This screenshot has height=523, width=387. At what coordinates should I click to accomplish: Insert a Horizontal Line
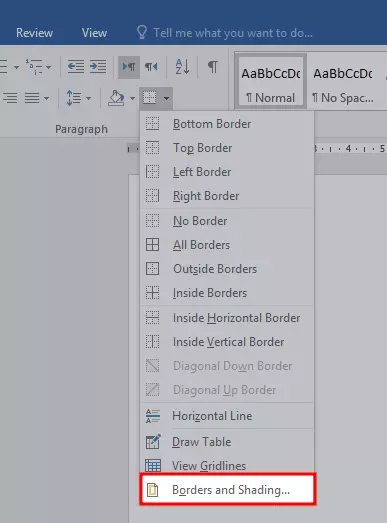click(227, 416)
